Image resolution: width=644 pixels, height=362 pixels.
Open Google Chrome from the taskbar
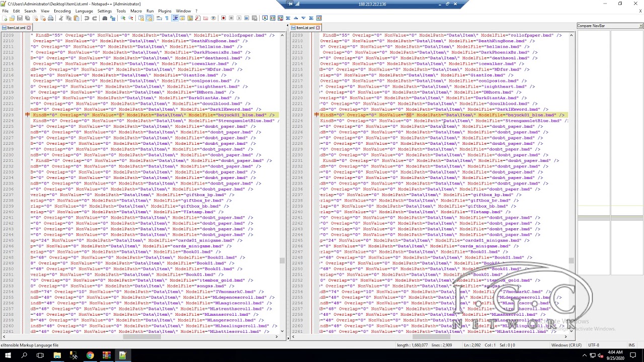(x=90, y=355)
